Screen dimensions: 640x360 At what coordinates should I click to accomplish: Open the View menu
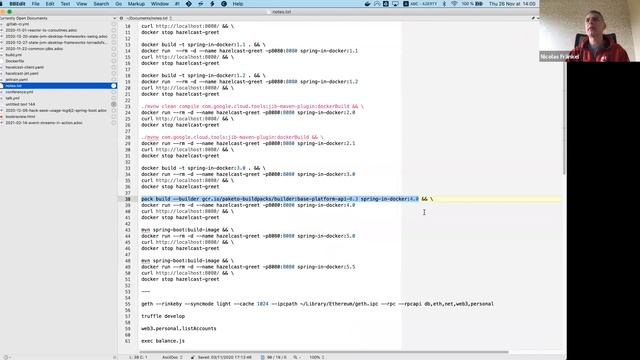pos(81,4)
